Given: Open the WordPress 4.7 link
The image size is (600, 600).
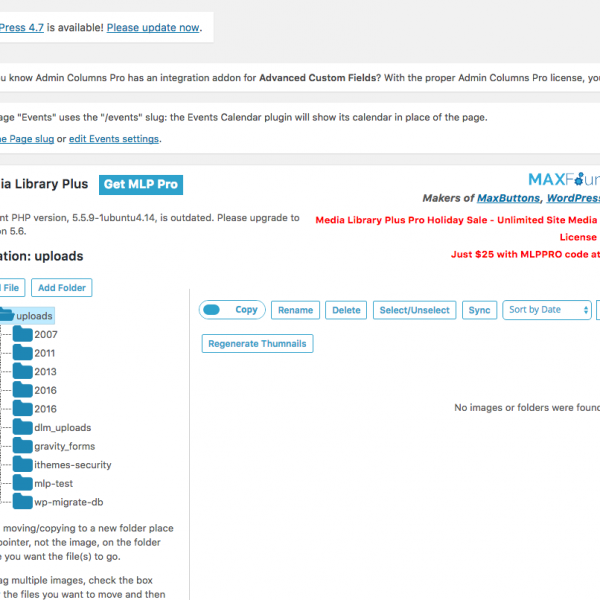Looking at the screenshot, I should (x=22, y=28).
